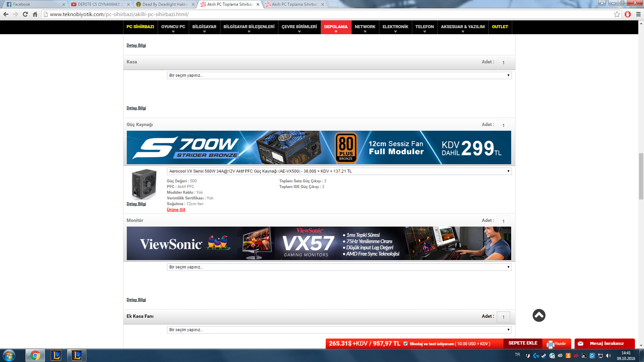Open the NETWORK menu

[365, 27]
